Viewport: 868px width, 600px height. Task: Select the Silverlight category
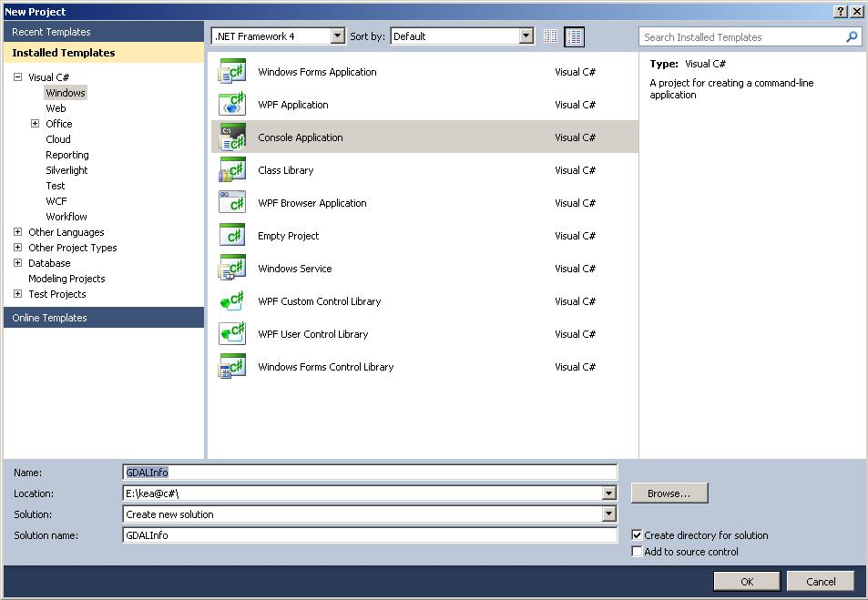point(66,170)
